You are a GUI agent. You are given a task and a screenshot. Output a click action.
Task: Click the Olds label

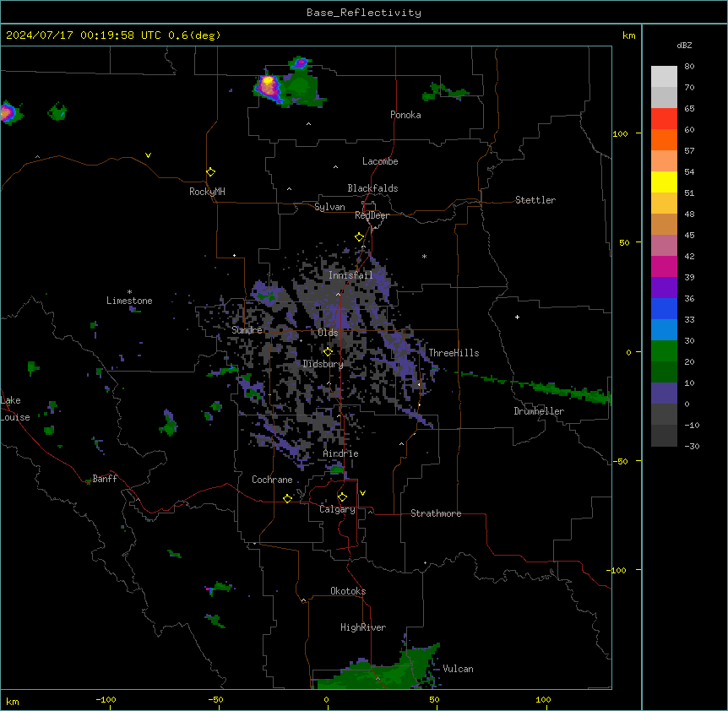pos(328,333)
